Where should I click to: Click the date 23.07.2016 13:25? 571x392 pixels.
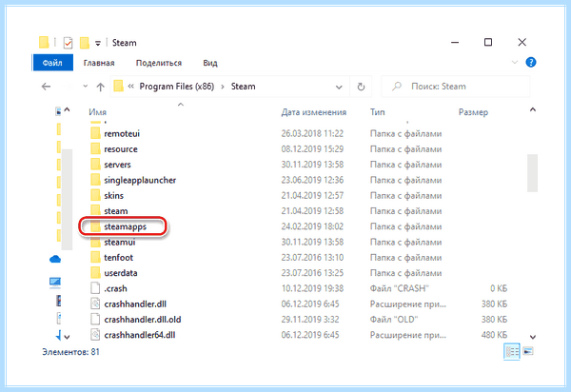tap(312, 273)
